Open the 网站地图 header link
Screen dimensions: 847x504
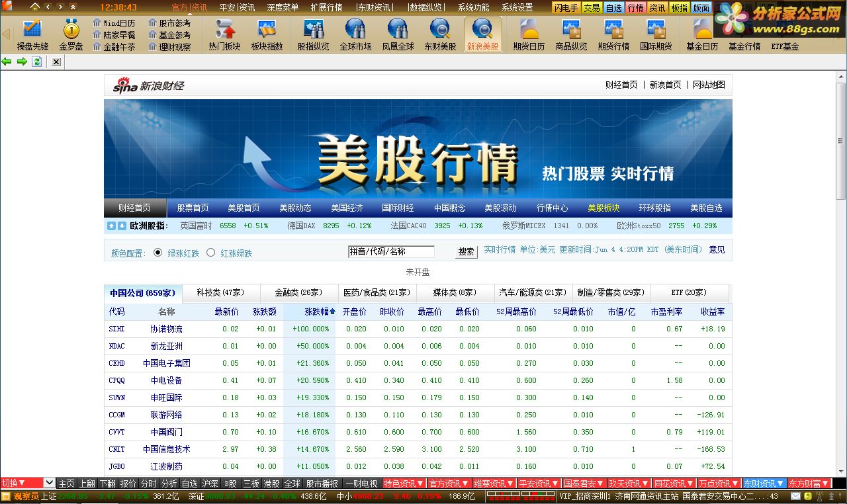709,85
